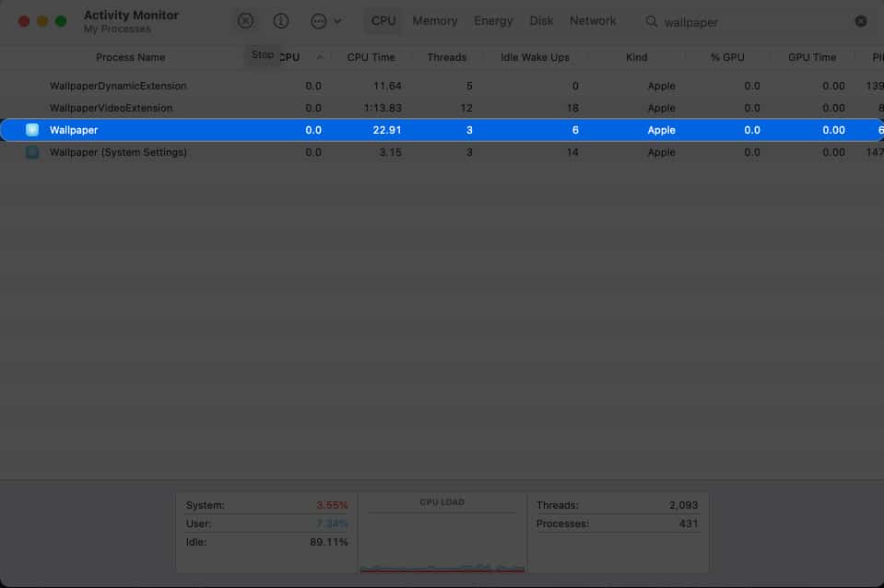Click the search magnifier icon
Image resolution: width=884 pixels, height=588 pixels.
[651, 21]
